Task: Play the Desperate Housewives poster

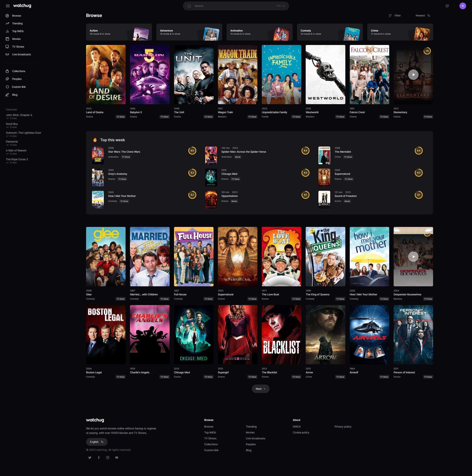Action: tap(413, 256)
